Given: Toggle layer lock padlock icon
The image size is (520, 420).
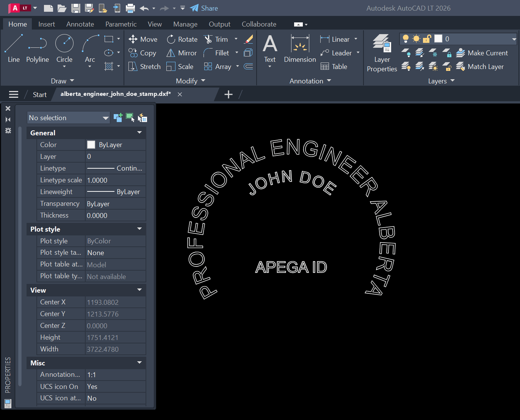Looking at the screenshot, I should 427,39.
